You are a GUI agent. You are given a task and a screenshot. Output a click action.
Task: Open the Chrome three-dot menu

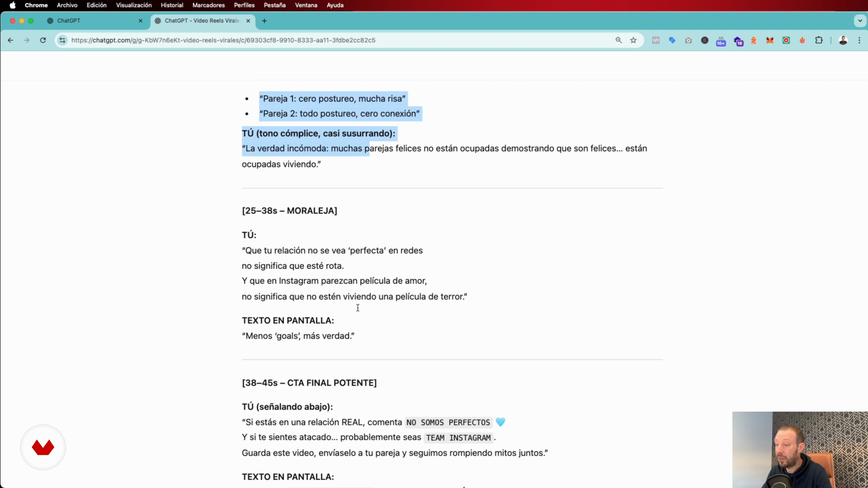[859, 40]
